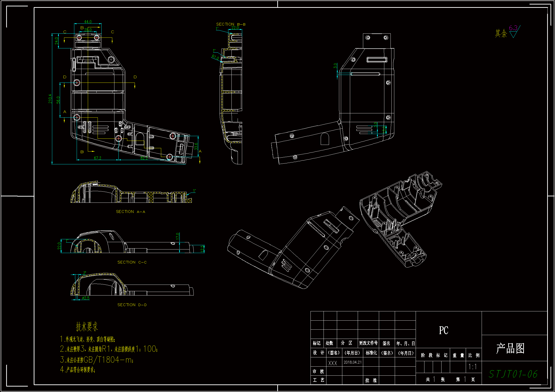
Task: Select the 56.0 vertical dimension text
Action: [58, 100]
